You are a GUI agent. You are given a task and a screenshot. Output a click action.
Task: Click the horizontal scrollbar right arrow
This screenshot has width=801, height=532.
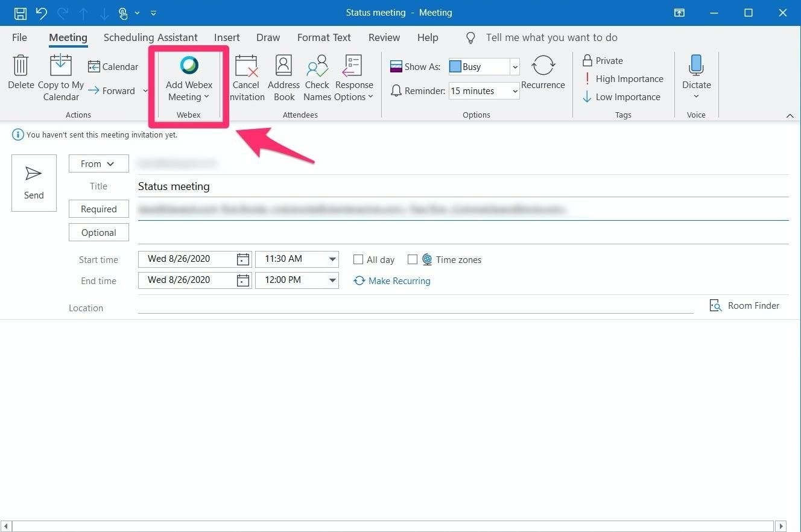click(780, 526)
